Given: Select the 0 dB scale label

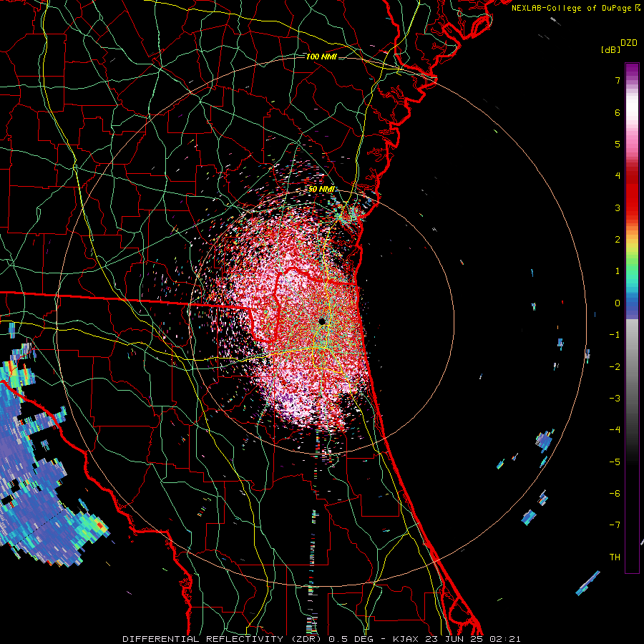Looking at the screenshot, I should (x=618, y=303).
